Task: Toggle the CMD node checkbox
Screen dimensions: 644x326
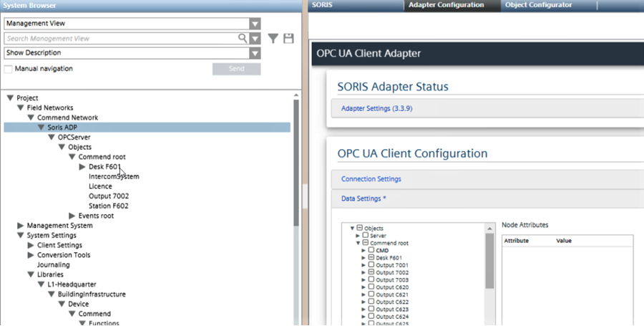Action: [x=371, y=250]
